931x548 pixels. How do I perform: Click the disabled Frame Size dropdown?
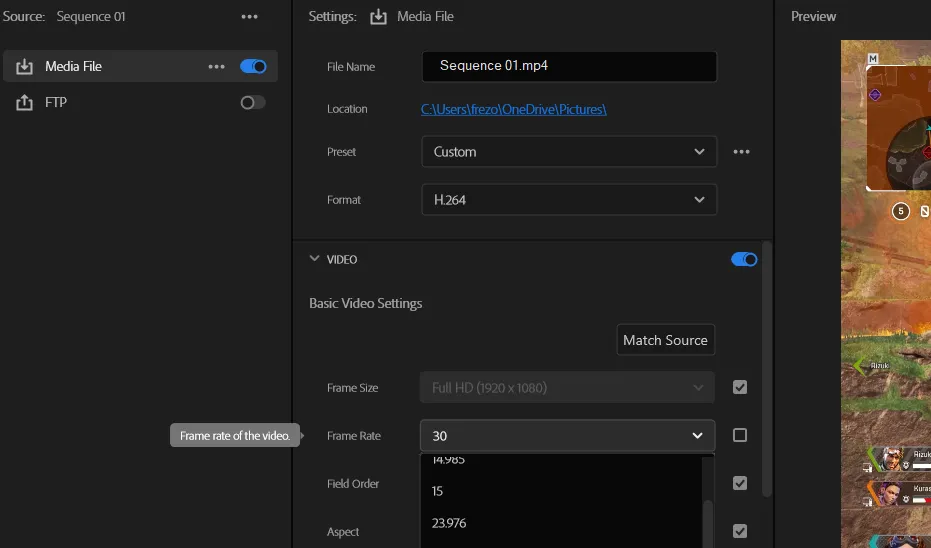(x=567, y=387)
